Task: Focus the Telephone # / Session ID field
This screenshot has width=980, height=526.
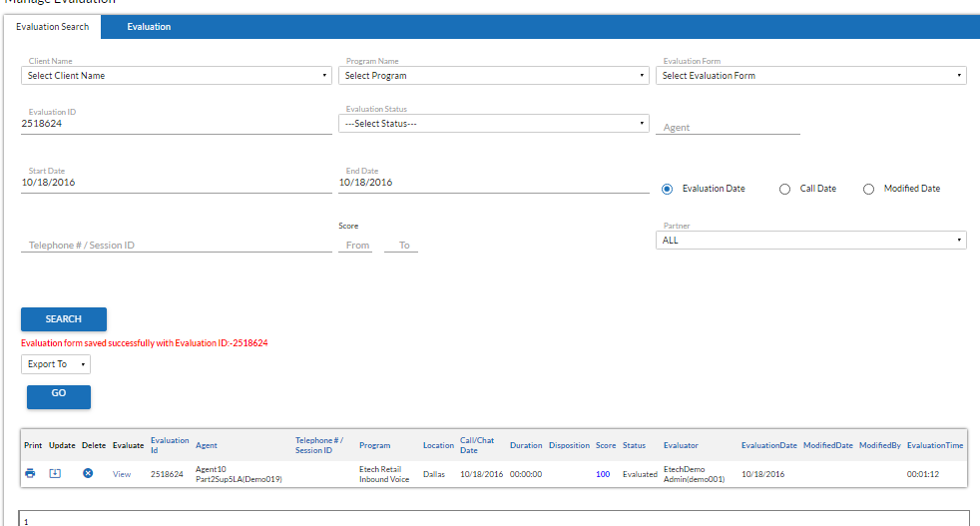Action: point(177,246)
